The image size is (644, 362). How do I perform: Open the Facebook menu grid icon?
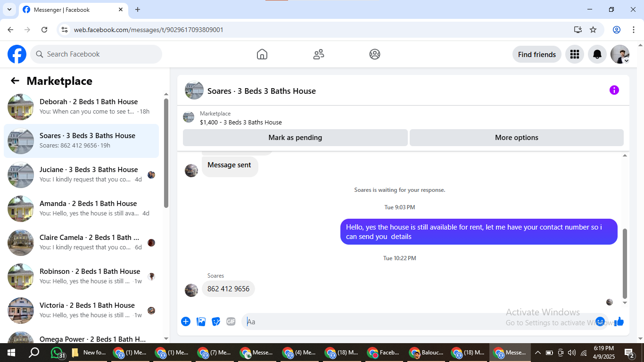574,54
